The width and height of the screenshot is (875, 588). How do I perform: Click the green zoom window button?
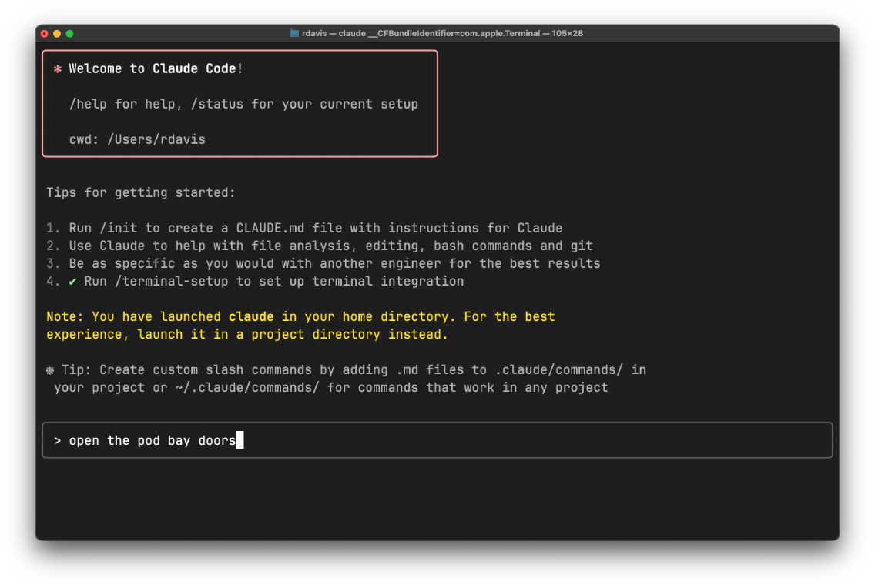[70, 33]
